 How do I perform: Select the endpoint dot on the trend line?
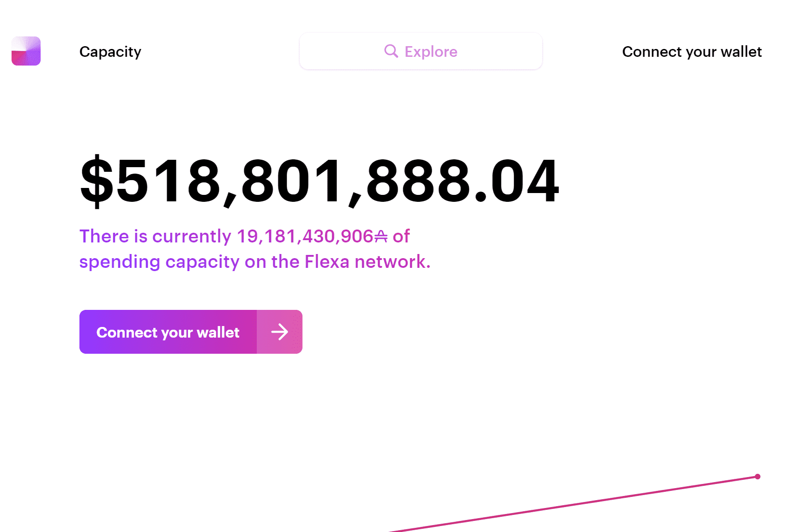coord(757,476)
